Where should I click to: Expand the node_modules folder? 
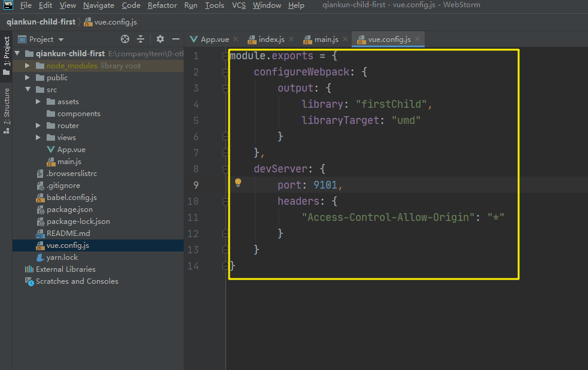[28, 66]
